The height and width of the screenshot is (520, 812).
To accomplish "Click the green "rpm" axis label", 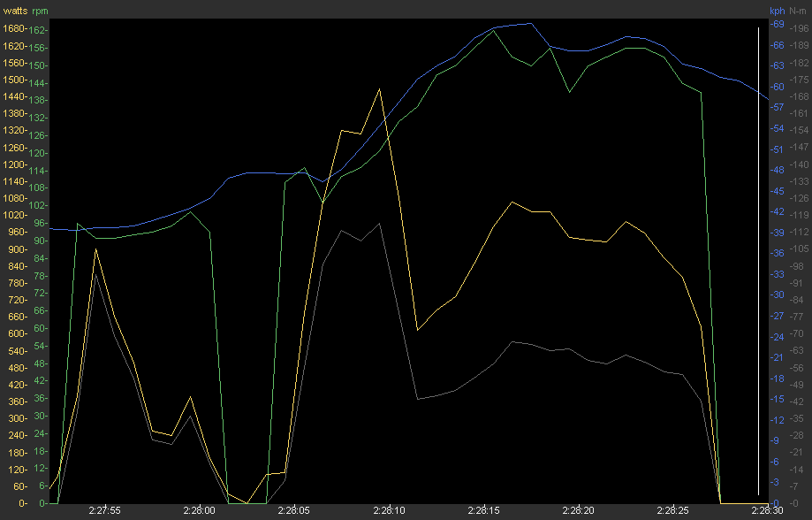I will pos(41,11).
